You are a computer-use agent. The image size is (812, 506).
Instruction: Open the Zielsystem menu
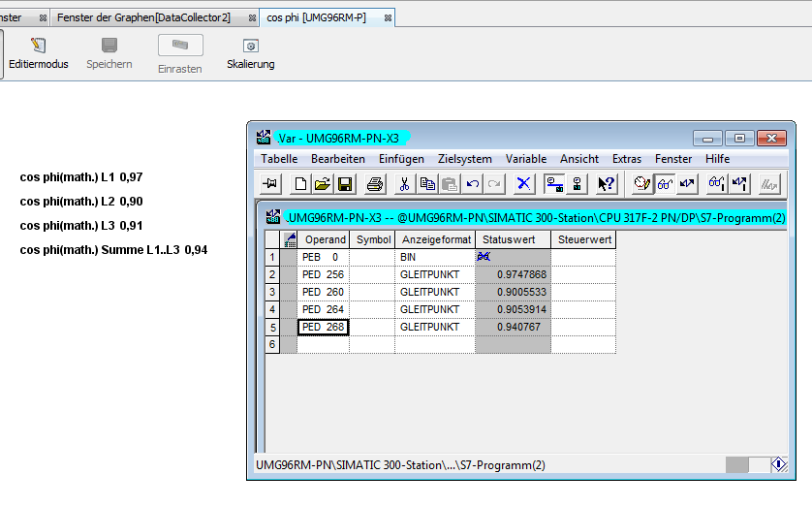pos(464,158)
